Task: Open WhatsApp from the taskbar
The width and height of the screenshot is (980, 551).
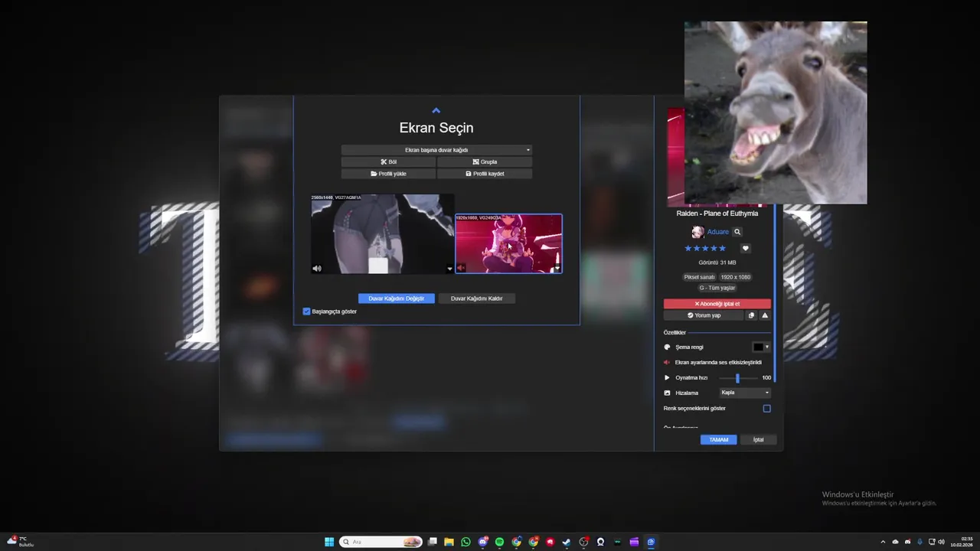Action: pos(466,542)
